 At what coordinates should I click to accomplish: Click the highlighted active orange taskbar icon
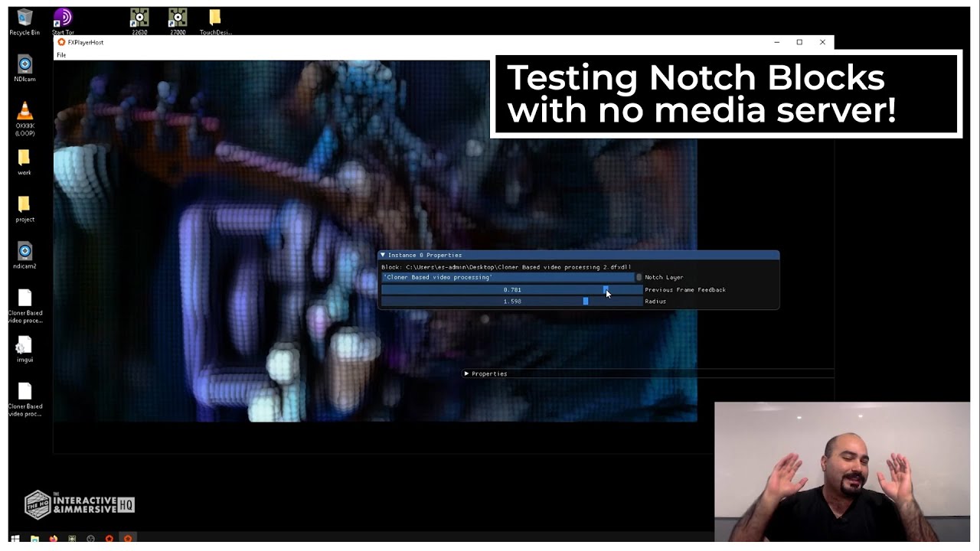pos(128,539)
